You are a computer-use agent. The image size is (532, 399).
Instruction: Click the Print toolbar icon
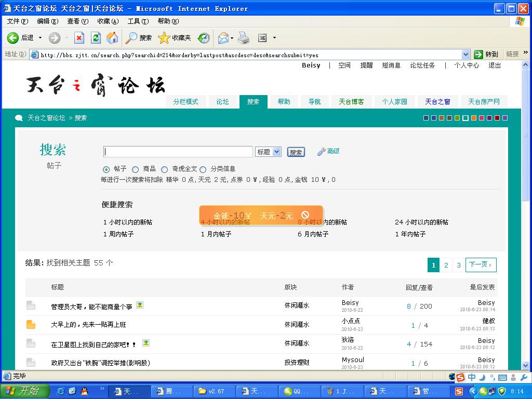(244, 38)
